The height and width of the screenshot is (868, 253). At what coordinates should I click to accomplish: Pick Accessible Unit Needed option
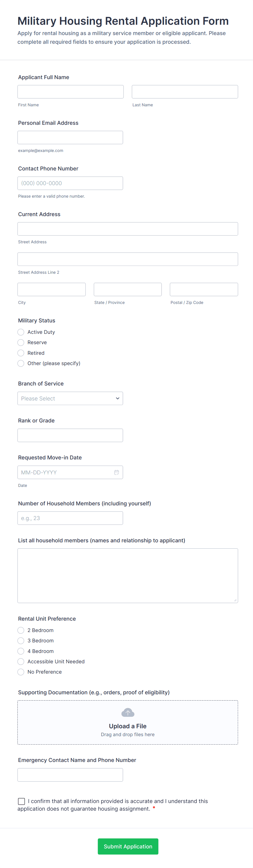(x=21, y=661)
